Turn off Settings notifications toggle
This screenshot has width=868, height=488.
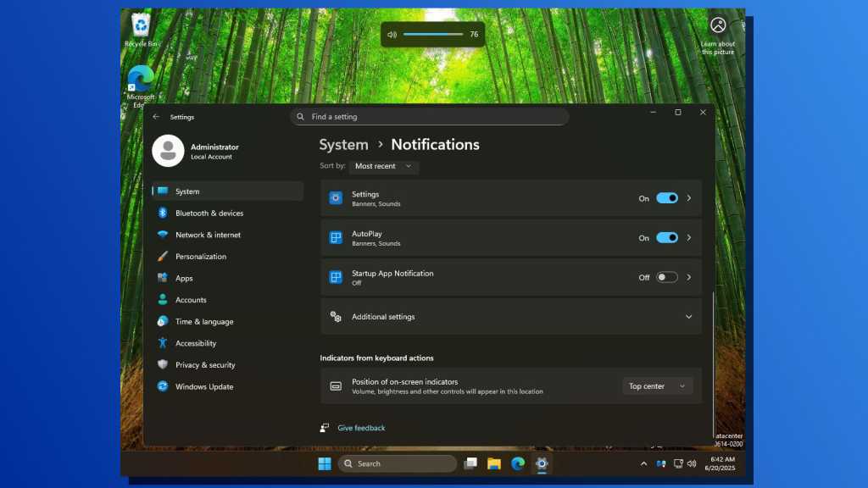pos(667,198)
